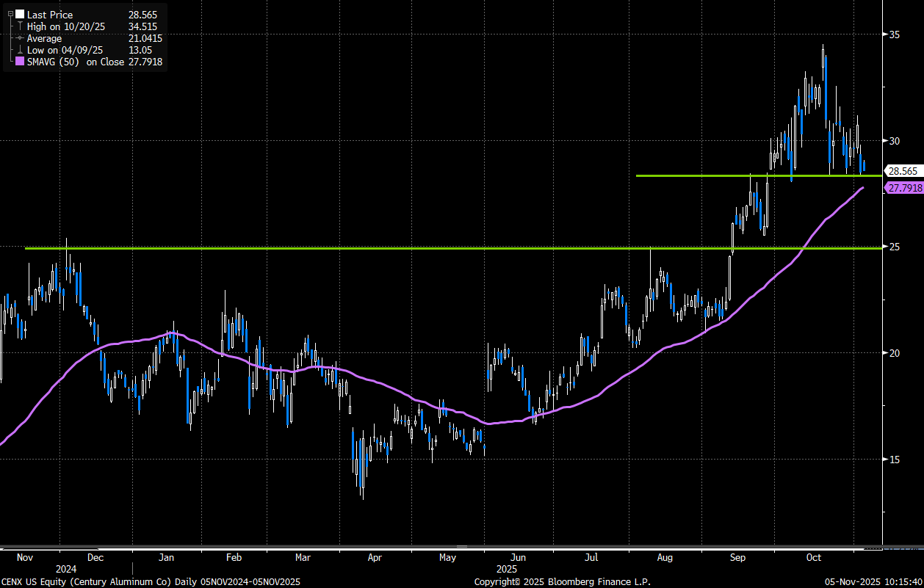Click the High marker icon in legend
The height and width of the screenshot is (588, 924).
pyautogui.click(x=20, y=26)
